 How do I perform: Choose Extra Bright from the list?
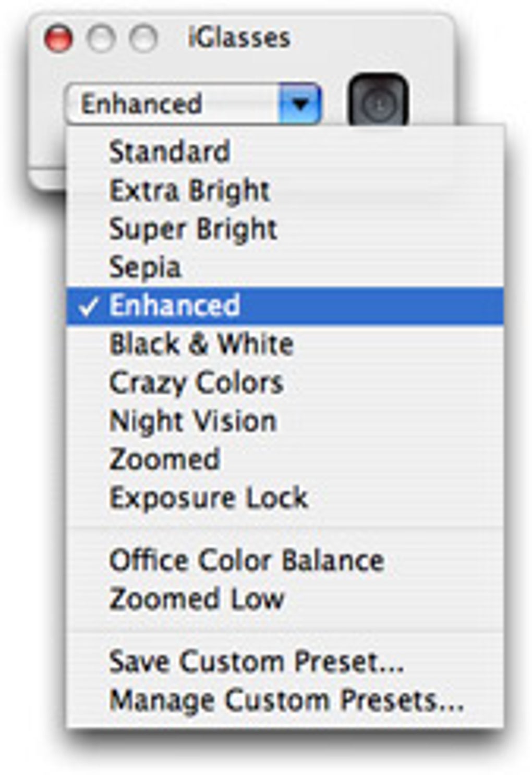pyautogui.click(x=285, y=190)
